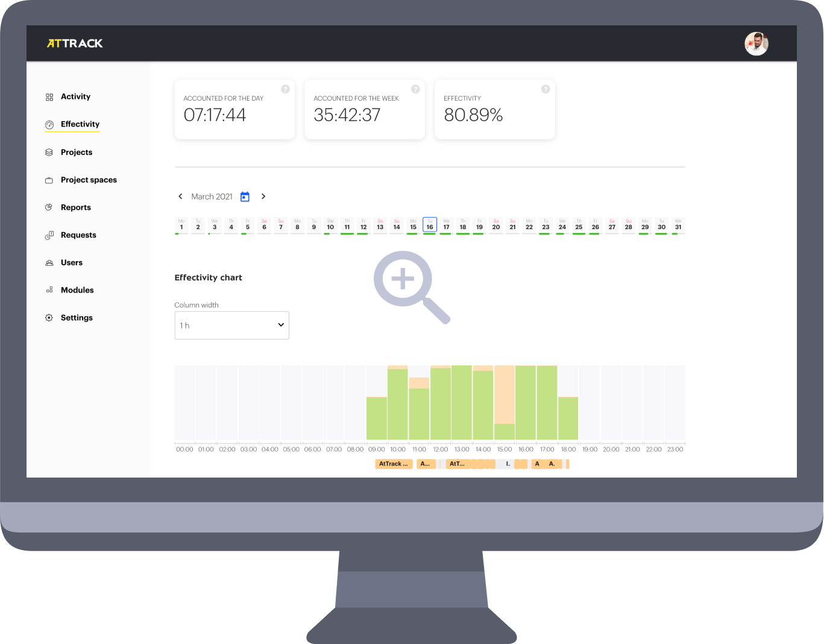Open the calendar date picker icon
Image resolution: width=824 pixels, height=644 pixels.
click(245, 197)
